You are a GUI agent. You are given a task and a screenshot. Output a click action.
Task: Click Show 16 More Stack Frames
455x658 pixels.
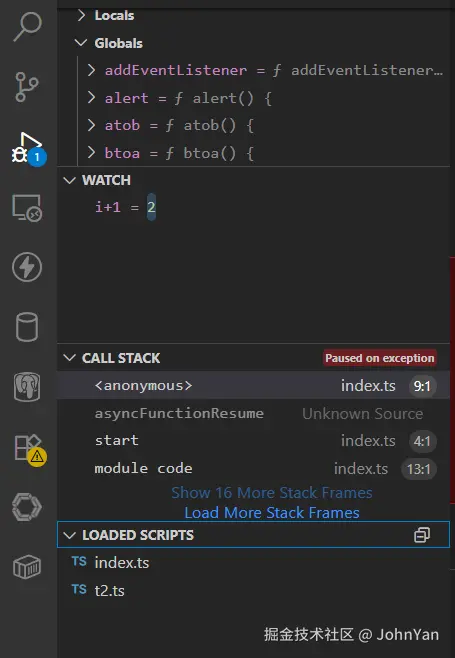tap(272, 493)
